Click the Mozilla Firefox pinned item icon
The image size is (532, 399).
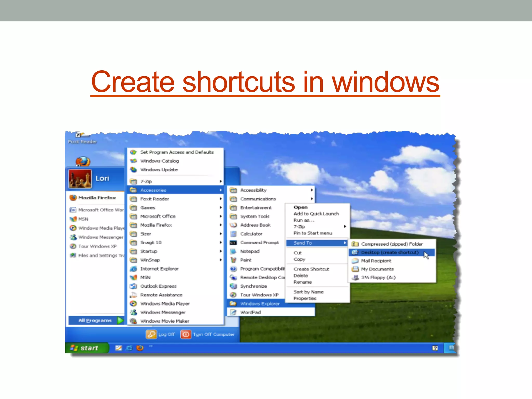[x=73, y=198]
